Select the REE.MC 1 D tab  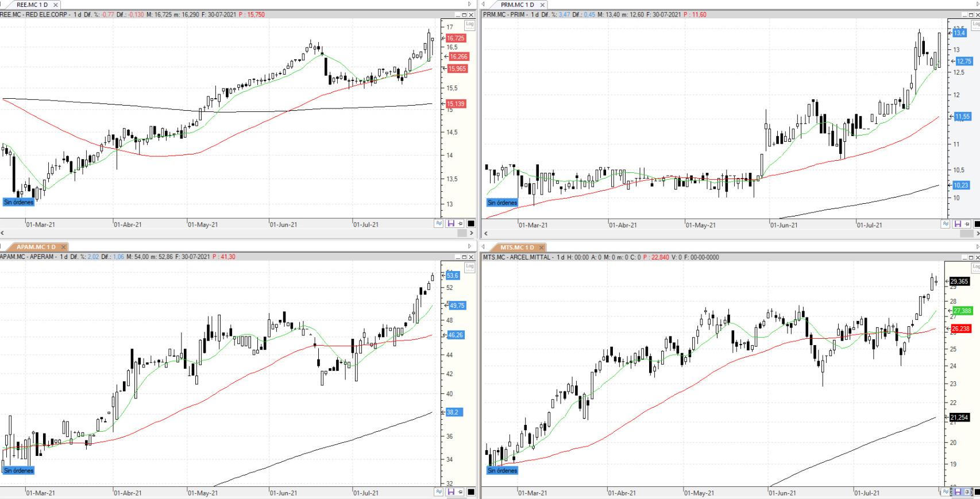pos(32,5)
